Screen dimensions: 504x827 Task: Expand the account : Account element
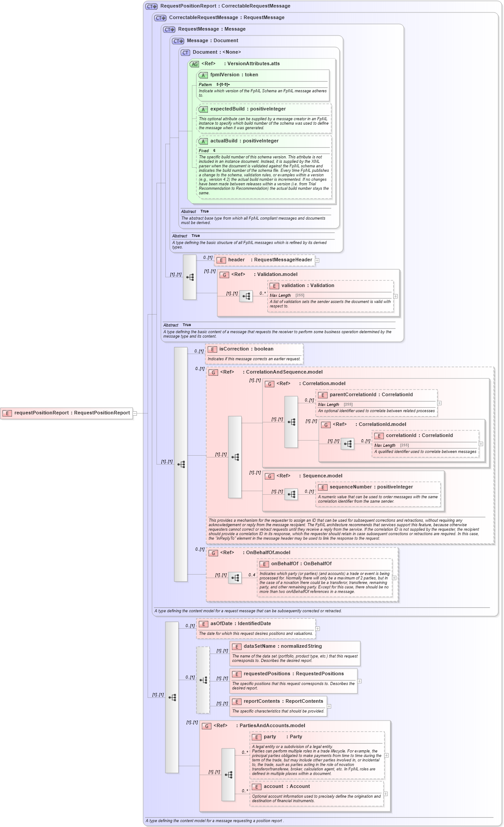point(386,794)
